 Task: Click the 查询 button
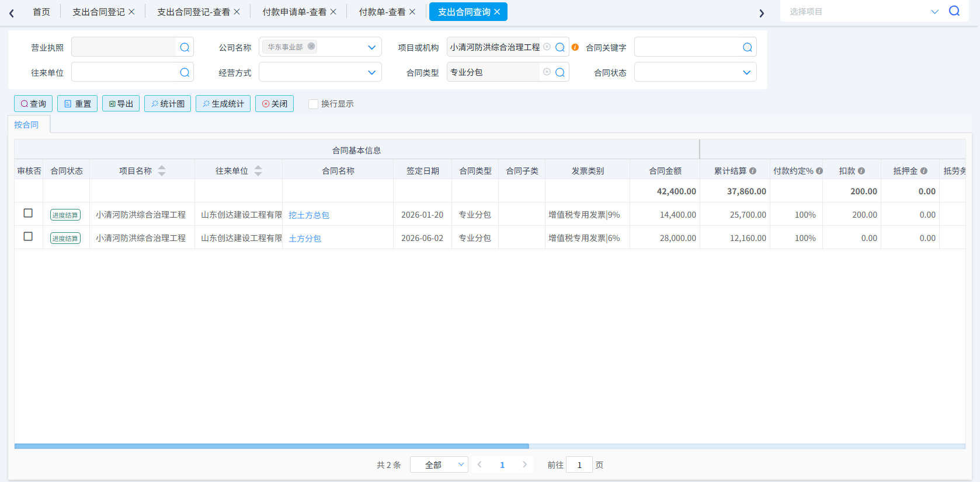tap(33, 103)
